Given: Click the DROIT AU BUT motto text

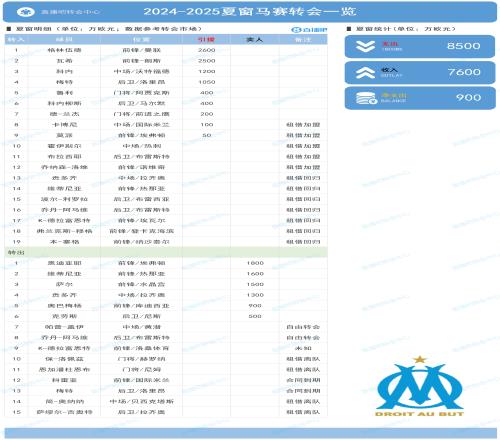Looking at the screenshot, I should tap(420, 414).
